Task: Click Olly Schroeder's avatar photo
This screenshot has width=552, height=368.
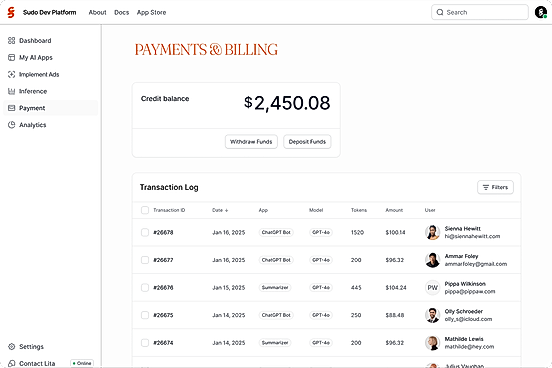Action: coord(432,315)
